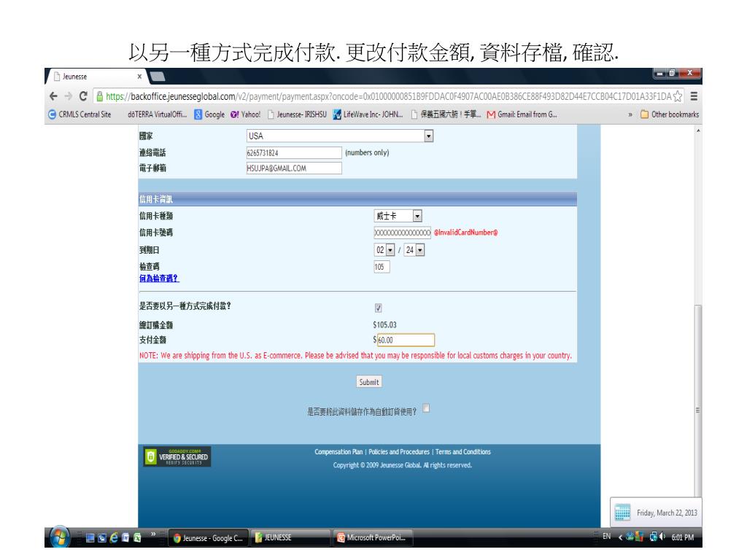Expand hidden tray icons arrow
The width and height of the screenshot is (747, 560).
[x=620, y=537]
